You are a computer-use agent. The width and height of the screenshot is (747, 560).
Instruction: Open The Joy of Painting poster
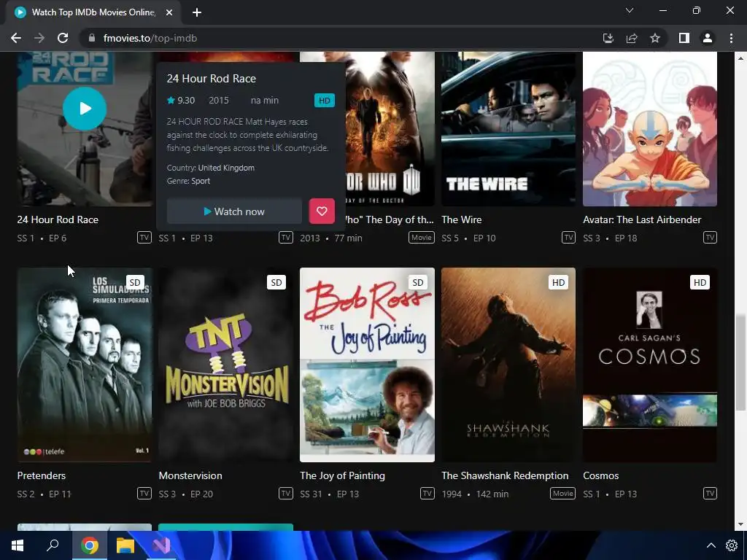click(368, 365)
